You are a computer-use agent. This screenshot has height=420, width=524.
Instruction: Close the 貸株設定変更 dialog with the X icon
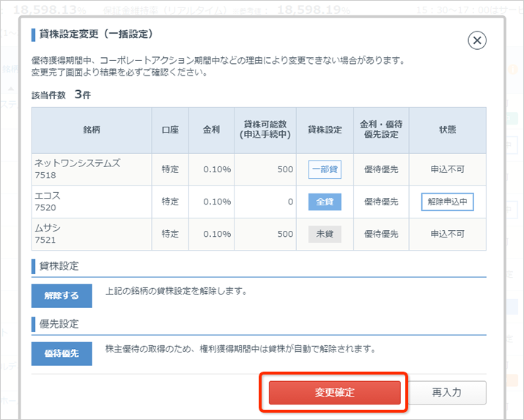point(477,40)
